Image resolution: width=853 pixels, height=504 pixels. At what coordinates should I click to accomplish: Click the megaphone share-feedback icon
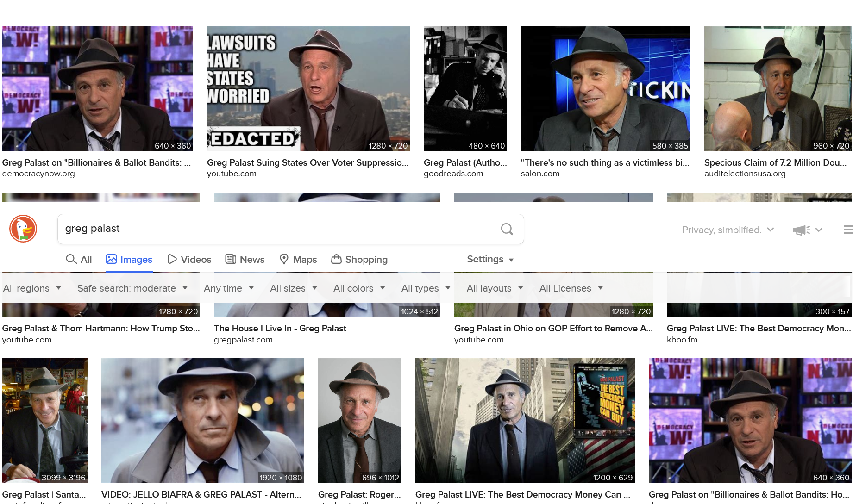801,230
